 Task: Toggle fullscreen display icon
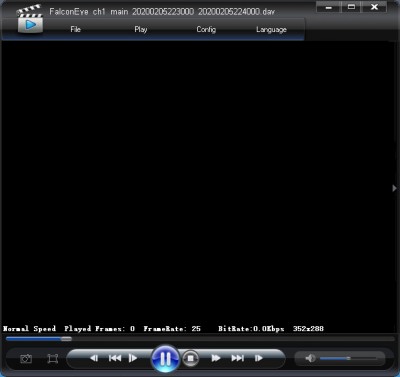[x=53, y=359]
